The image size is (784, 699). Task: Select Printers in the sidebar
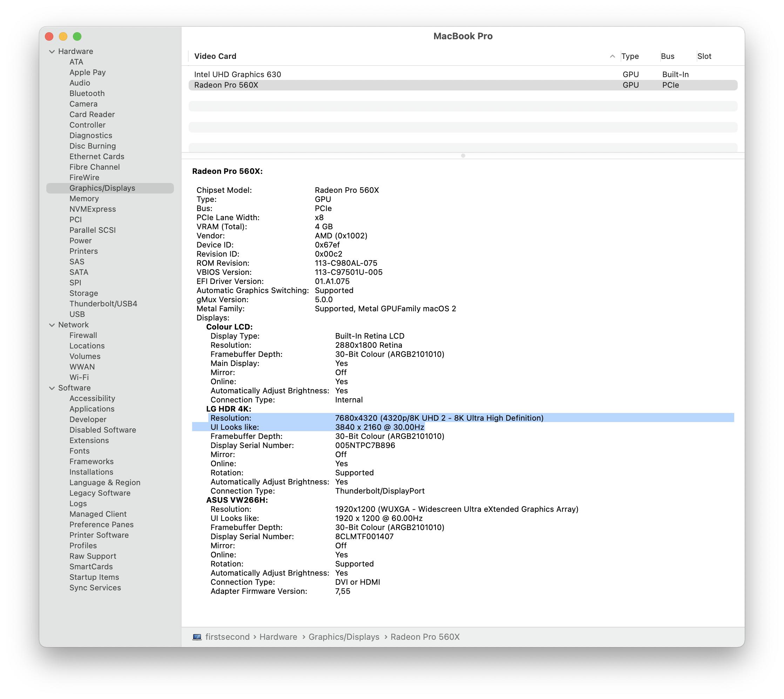point(84,251)
